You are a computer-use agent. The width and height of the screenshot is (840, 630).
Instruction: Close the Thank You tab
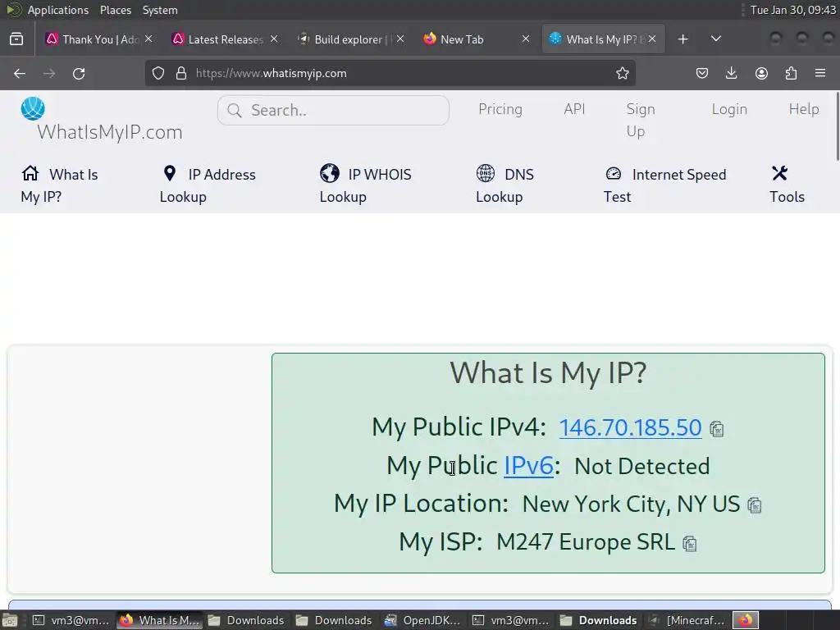click(149, 39)
